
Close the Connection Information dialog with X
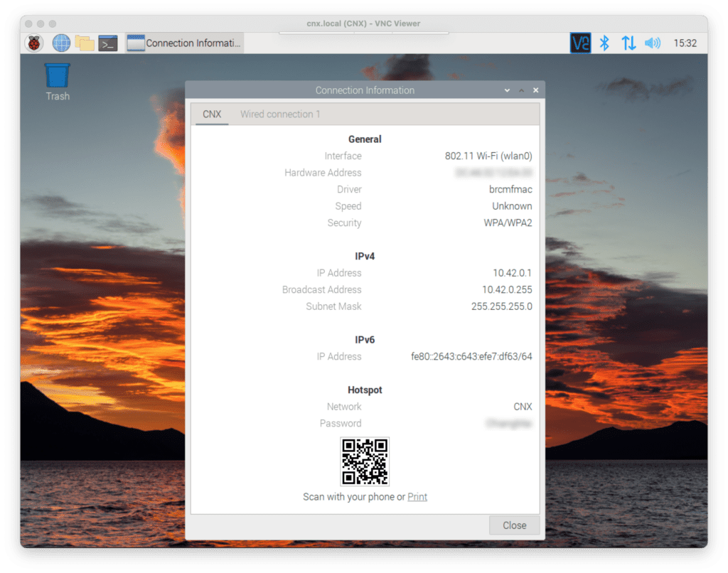point(535,91)
